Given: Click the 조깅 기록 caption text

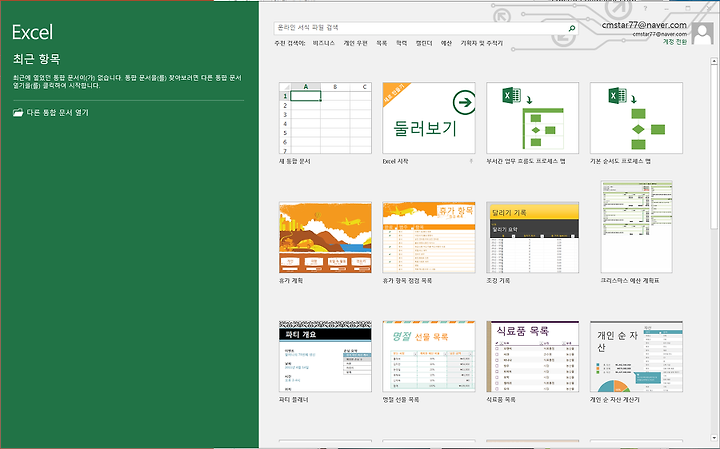Looking at the screenshot, I should (x=498, y=281).
